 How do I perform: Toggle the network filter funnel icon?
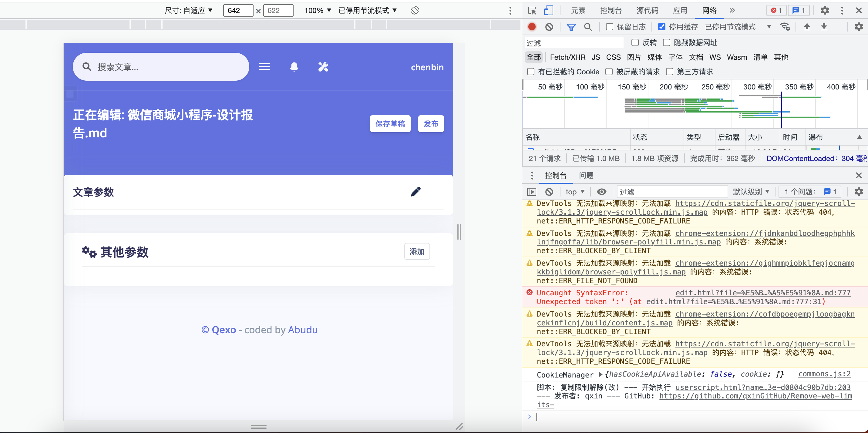(x=571, y=27)
